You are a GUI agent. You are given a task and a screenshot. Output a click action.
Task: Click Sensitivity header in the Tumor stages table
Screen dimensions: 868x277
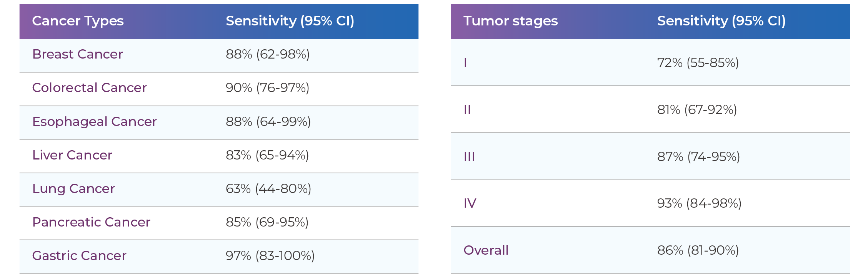pos(721,21)
